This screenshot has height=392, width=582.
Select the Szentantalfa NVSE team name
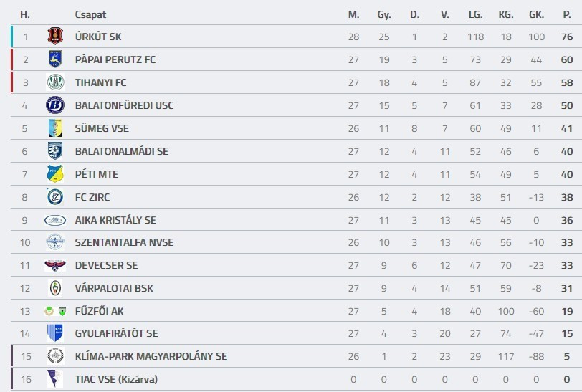click(x=124, y=242)
